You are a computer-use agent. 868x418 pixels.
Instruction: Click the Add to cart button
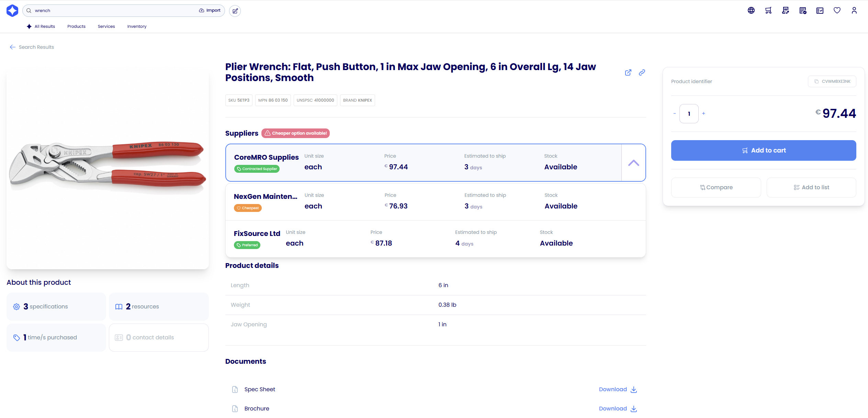pyautogui.click(x=763, y=150)
